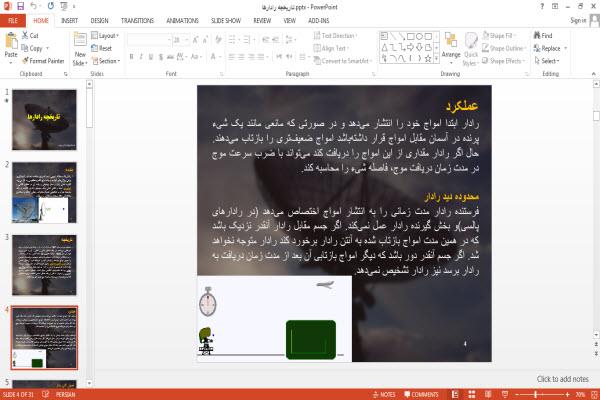Open Align Text dropdown
This screenshot has height=400, width=600.
coord(331,48)
